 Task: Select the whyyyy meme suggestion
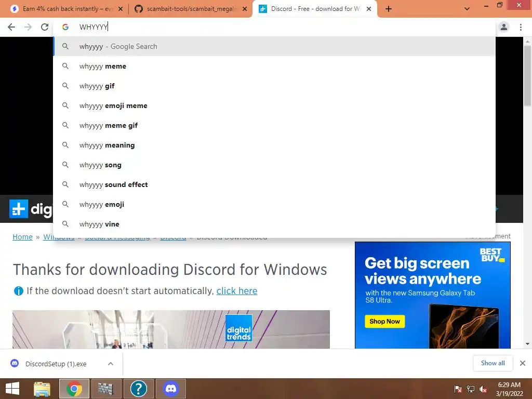pyautogui.click(x=274, y=66)
